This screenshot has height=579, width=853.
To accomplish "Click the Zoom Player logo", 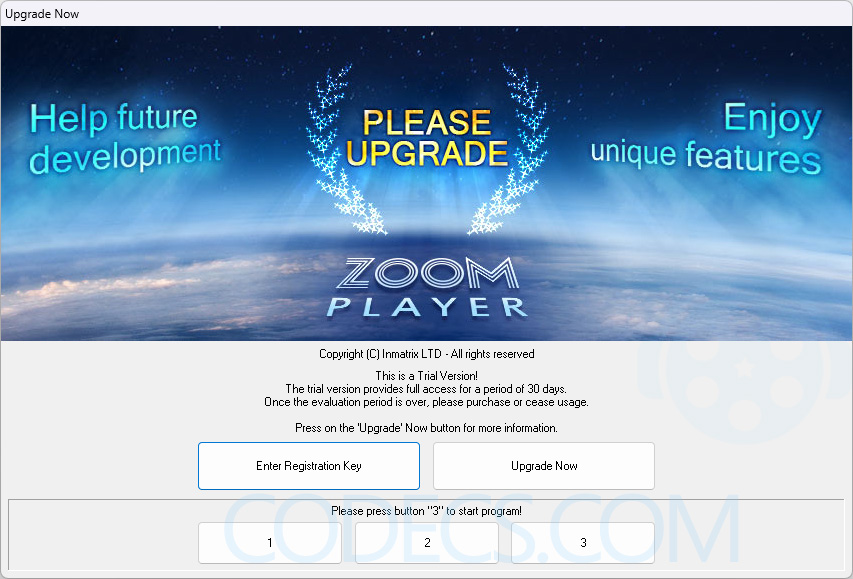I will 427,287.
